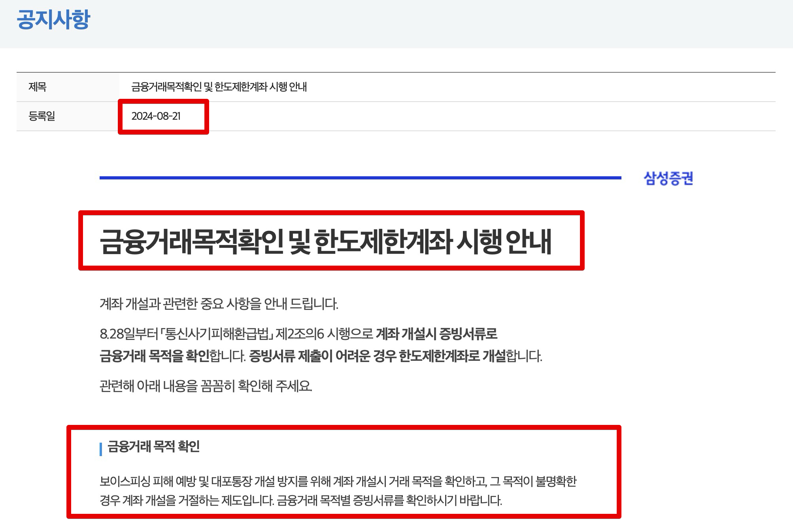Select the 등록일 row label
The height and width of the screenshot is (532, 793).
42,116
